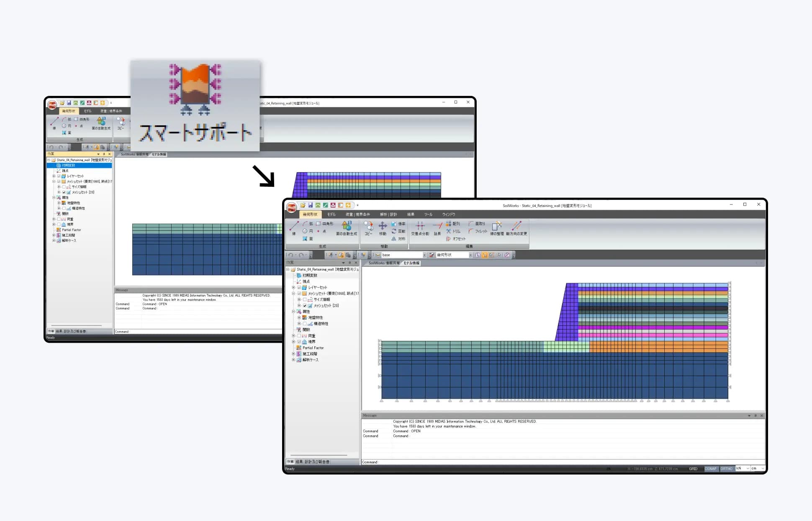The width and height of the screenshot is (812, 521).
Task: Select the Line (線) drawing tool in the front window
Action: tap(294, 228)
